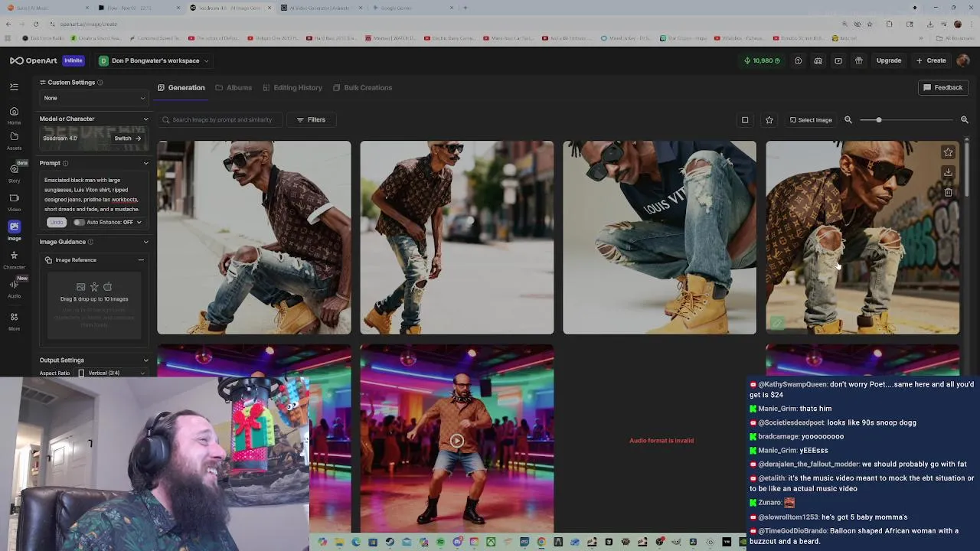Screen dimensions: 980x551
Task: Open the video tutorials icon
Action: coord(838,60)
